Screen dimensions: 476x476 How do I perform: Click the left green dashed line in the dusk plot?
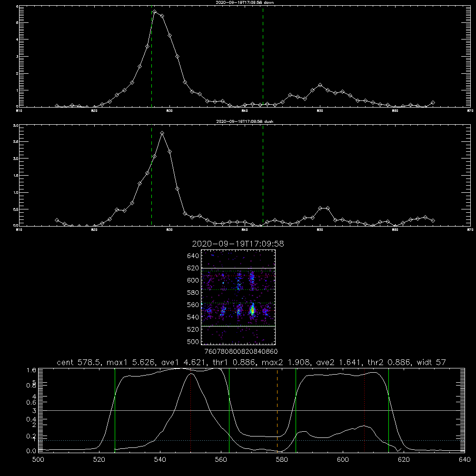pyautogui.click(x=151, y=176)
